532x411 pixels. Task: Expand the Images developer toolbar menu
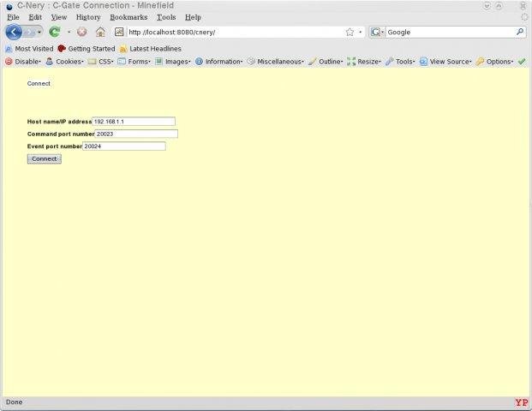(x=173, y=62)
